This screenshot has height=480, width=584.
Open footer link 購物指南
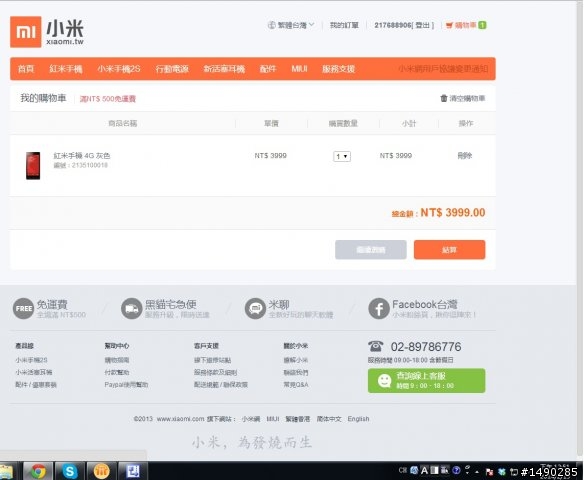pyautogui.click(x=117, y=360)
